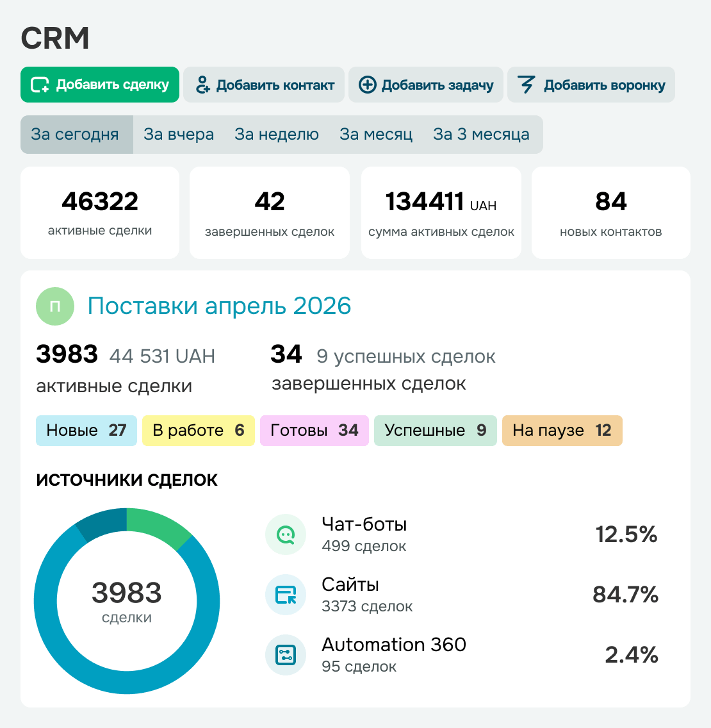Image resolution: width=711 pixels, height=728 pixels.
Task: Click the funnel lightning icon
Action: click(527, 85)
